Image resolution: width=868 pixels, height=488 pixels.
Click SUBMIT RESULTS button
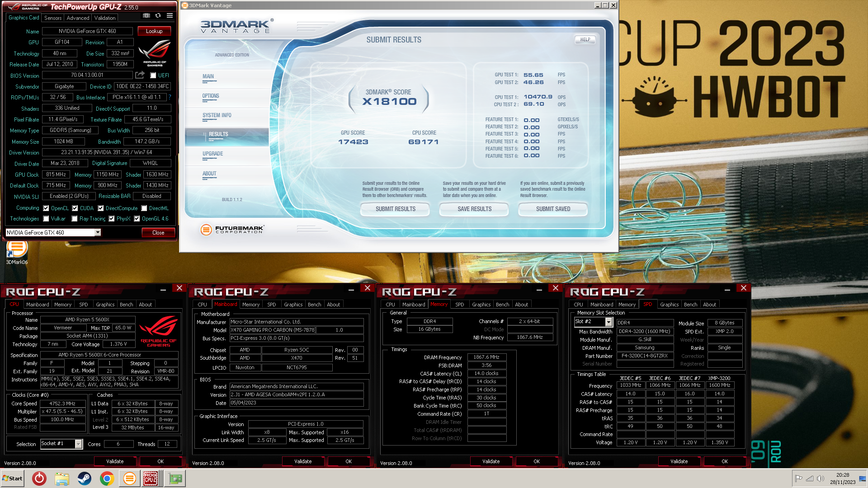(x=396, y=209)
